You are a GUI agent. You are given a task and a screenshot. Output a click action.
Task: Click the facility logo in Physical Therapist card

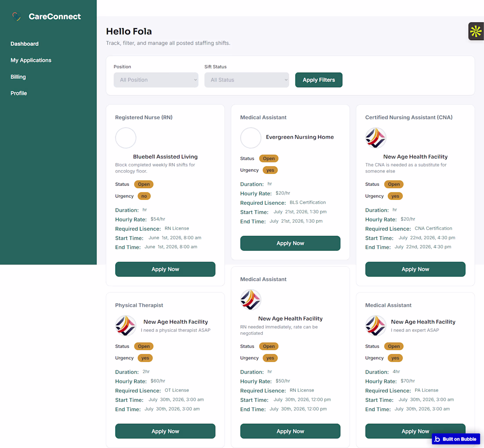point(126,325)
